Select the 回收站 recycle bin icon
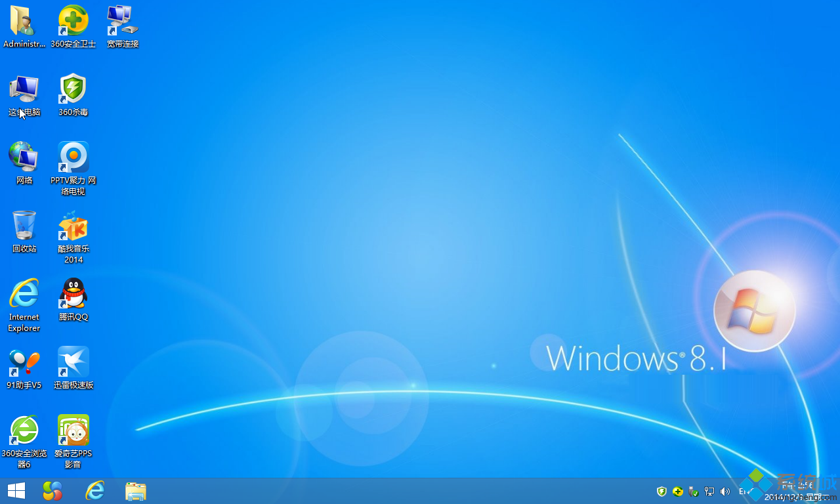This screenshot has height=504, width=840. [x=24, y=232]
